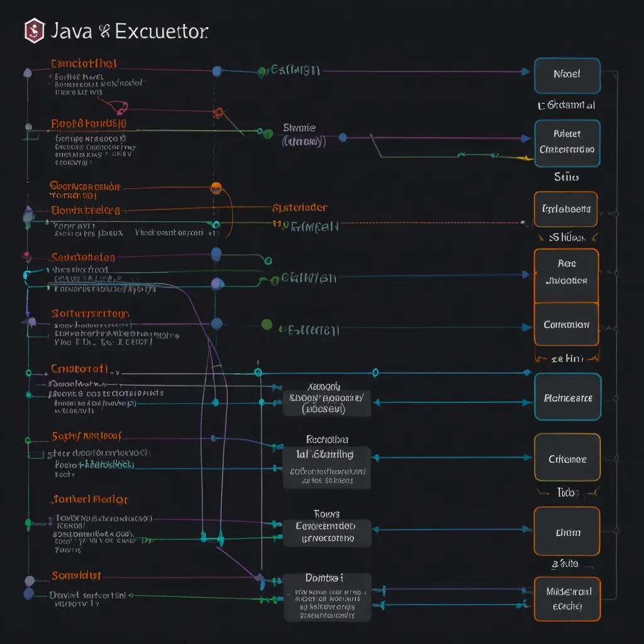Image resolution: width=644 pixels, height=644 pixels.
Task: Select the orange circular node on timeline
Action: coord(216,187)
